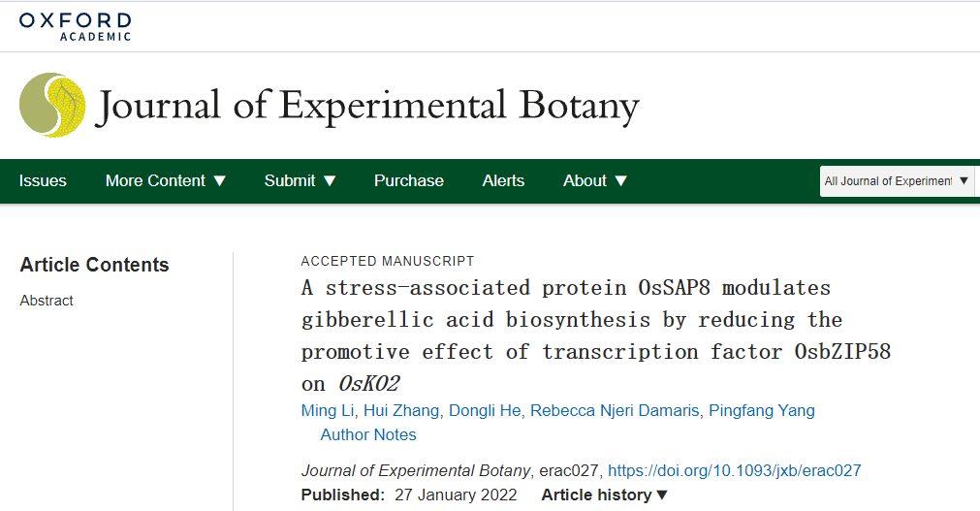Expand the Article history section

tap(605, 495)
